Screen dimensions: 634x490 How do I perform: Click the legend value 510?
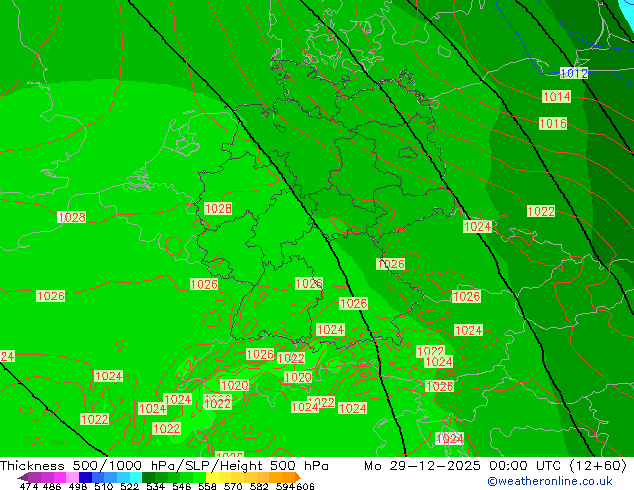[x=104, y=486]
